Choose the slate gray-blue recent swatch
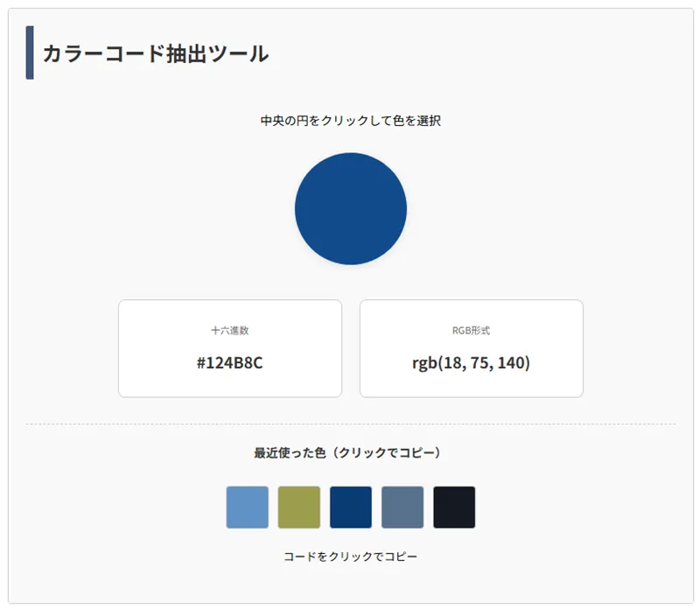Viewport: 700px width, 610px height. [x=402, y=508]
